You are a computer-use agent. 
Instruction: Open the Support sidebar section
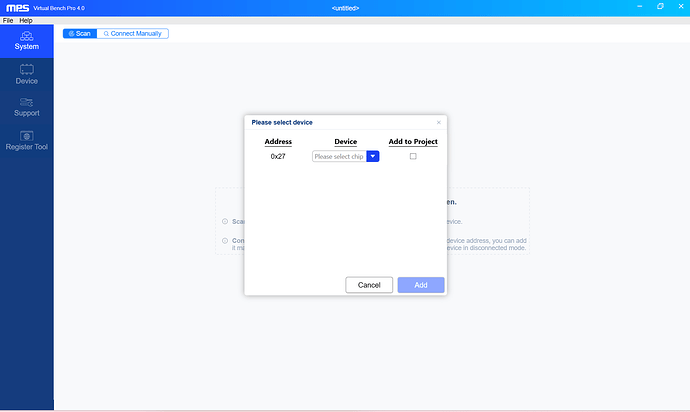pyautogui.click(x=26, y=107)
